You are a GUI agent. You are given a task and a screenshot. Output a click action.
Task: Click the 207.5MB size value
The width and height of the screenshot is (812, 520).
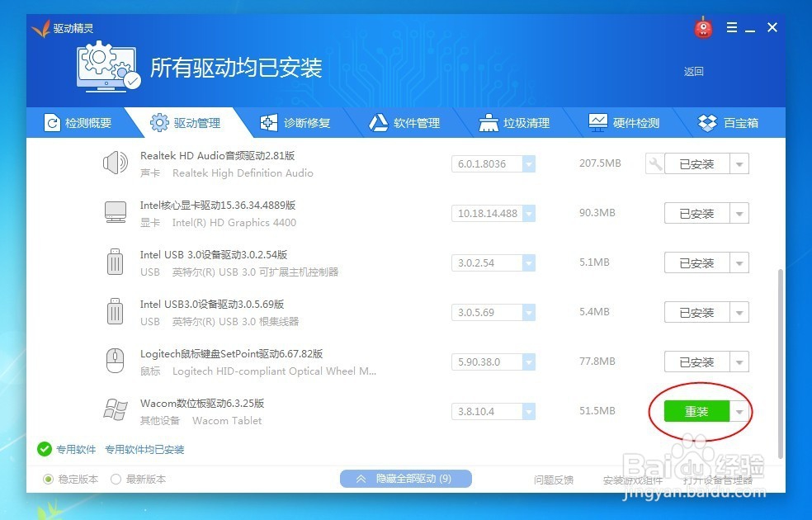600,163
